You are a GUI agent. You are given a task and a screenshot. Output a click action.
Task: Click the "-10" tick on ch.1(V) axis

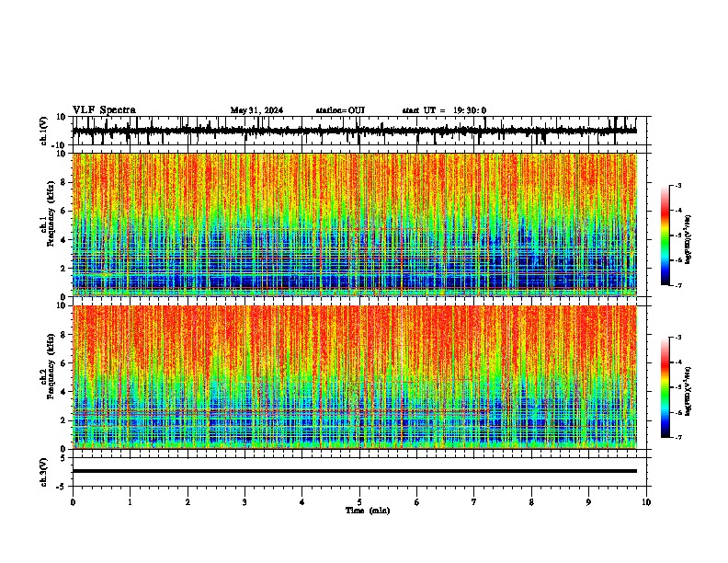point(60,145)
